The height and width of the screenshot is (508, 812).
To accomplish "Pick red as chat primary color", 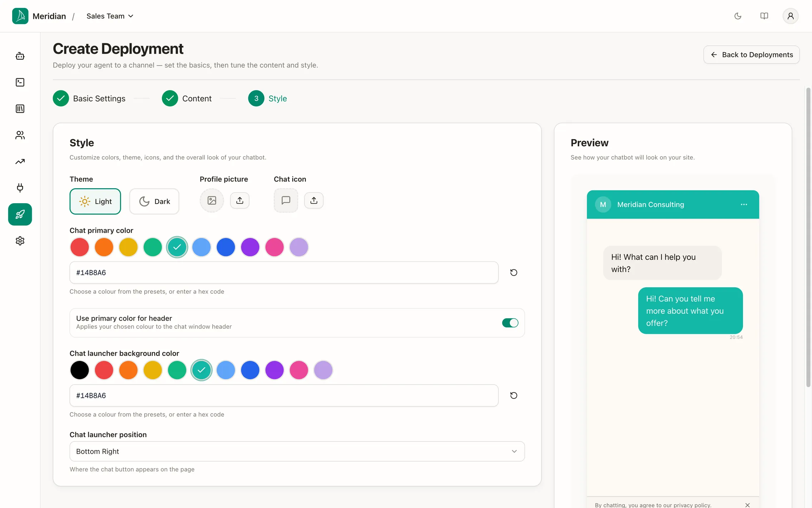I will (x=80, y=247).
